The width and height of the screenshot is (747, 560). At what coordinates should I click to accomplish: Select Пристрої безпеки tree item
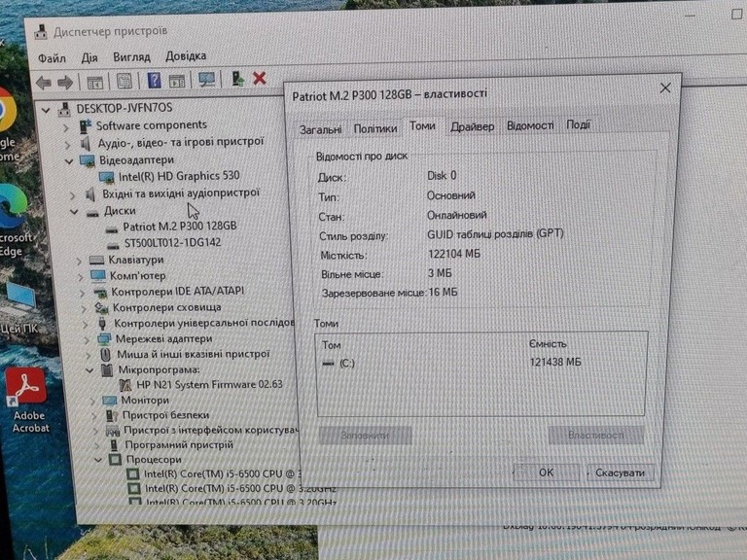(x=165, y=415)
